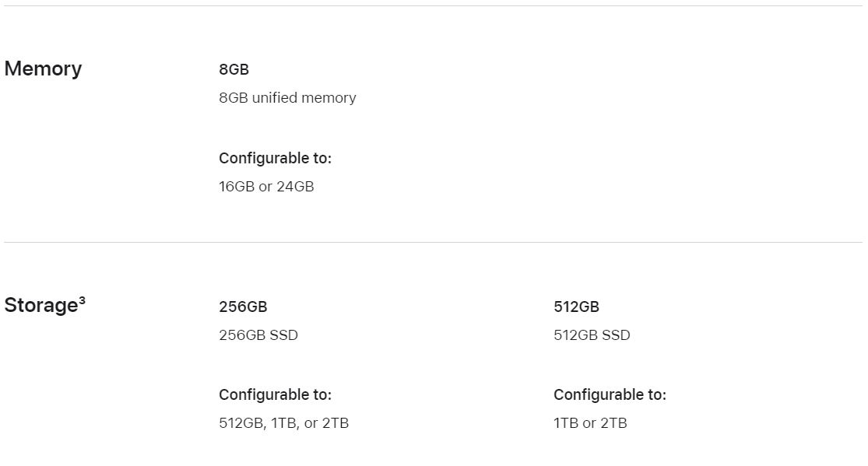
Task: Click the 512GB SSD description
Action: [x=592, y=335]
